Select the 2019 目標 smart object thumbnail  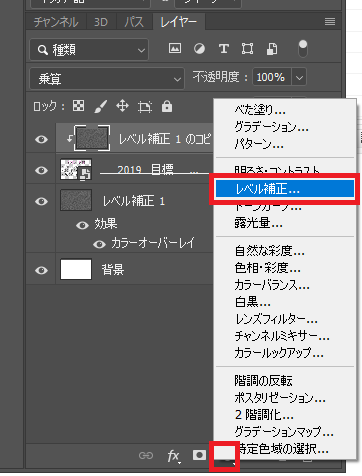click(x=76, y=170)
